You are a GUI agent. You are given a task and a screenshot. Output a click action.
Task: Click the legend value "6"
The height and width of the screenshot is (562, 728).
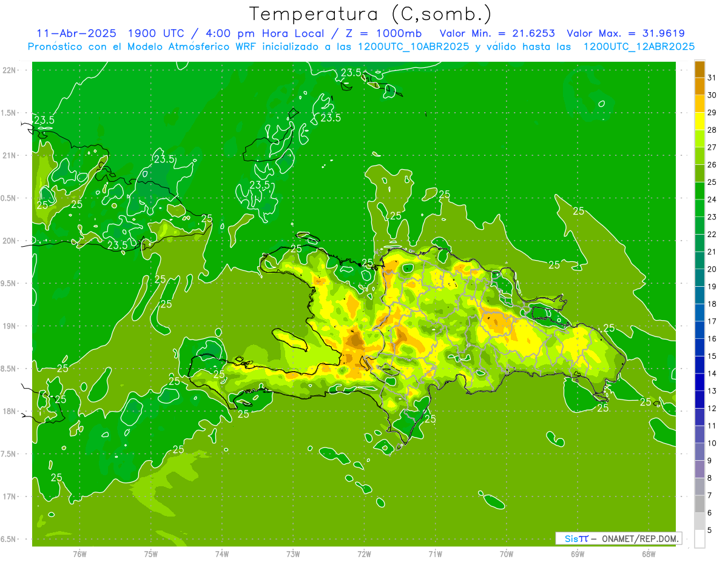pos(710,513)
